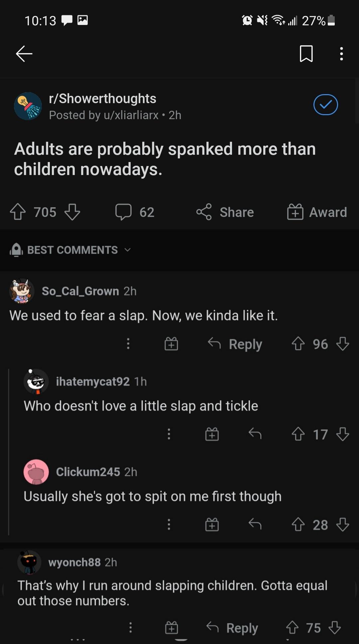Upvote wyonch88's comment showing 75 points
The image size is (359, 644).
click(292, 627)
